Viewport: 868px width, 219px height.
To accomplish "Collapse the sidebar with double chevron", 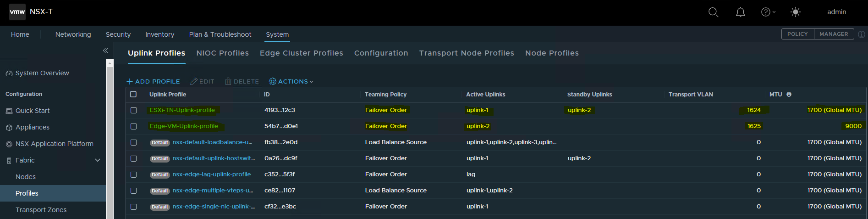I will pyautogui.click(x=105, y=51).
